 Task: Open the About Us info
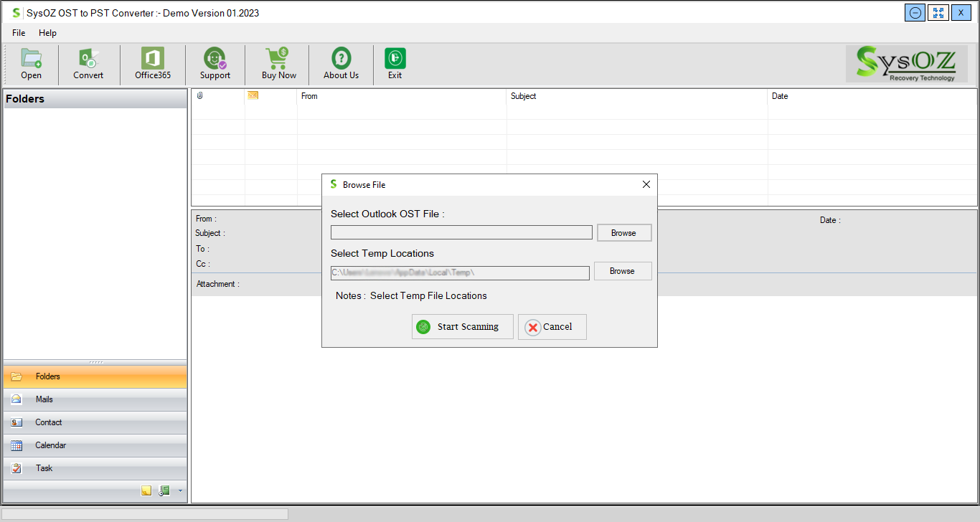(341, 59)
